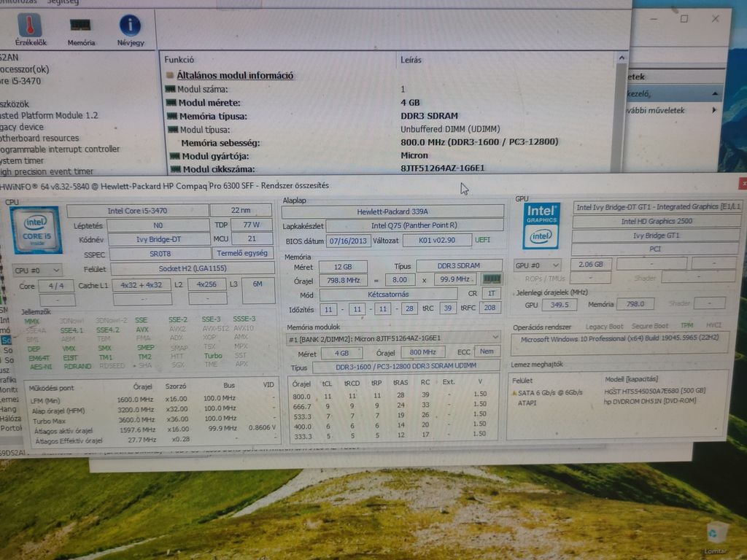
Task: Click the Modul gyártója row icon
Action: pyautogui.click(x=175, y=156)
